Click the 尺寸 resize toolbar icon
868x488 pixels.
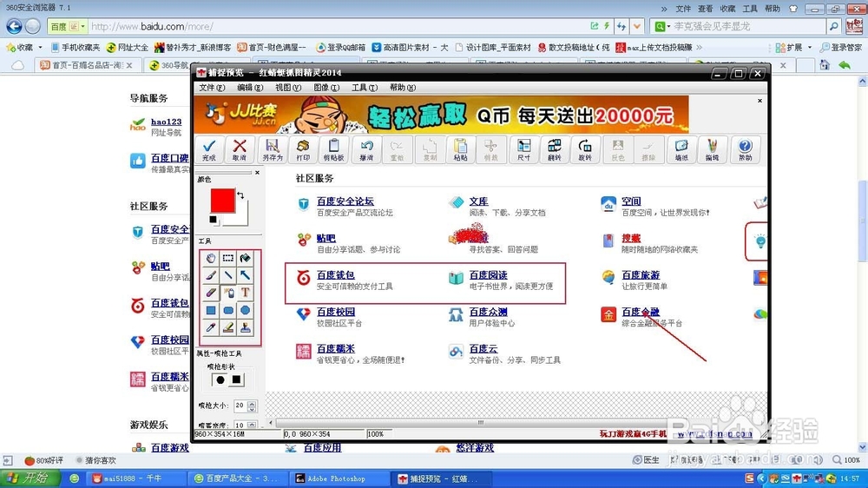coord(523,149)
